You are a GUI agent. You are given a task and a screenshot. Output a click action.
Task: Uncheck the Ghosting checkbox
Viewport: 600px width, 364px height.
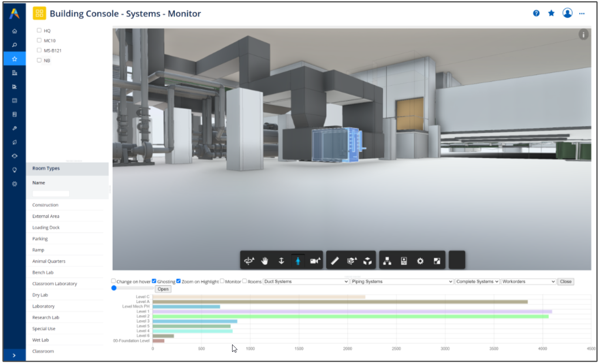tap(154, 281)
